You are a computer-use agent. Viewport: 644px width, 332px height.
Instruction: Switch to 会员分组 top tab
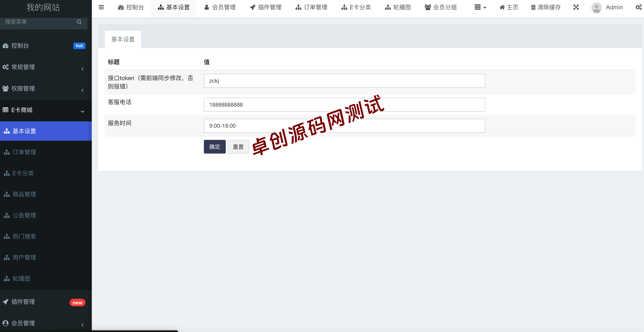pyautogui.click(x=441, y=7)
